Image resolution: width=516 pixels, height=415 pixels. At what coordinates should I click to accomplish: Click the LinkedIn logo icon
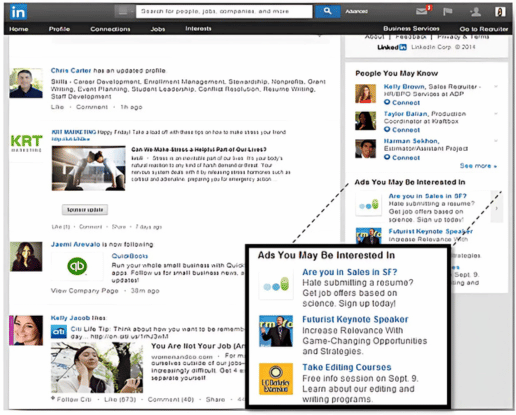(18, 12)
